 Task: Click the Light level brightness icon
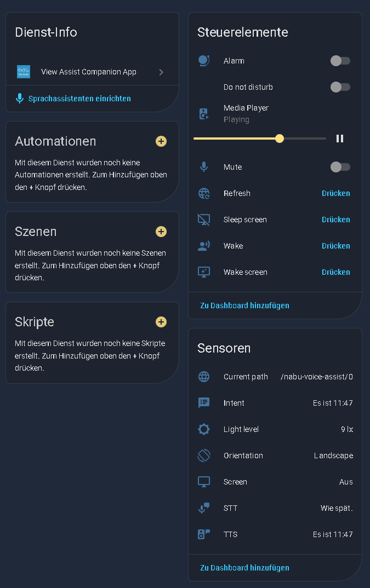pyautogui.click(x=204, y=429)
